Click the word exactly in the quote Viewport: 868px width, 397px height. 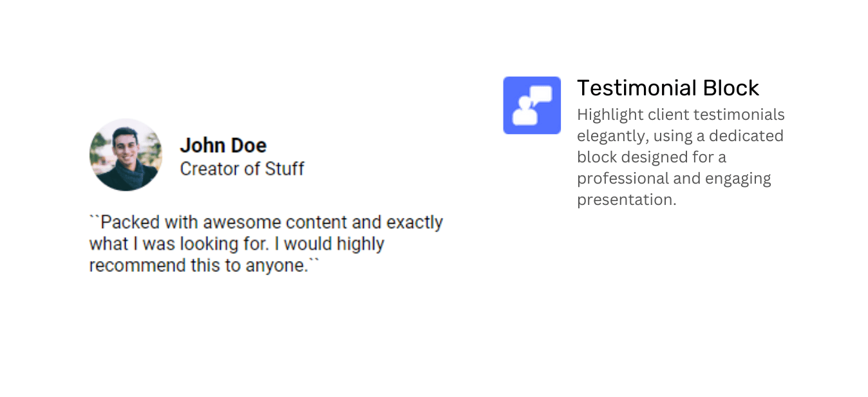coord(415,222)
